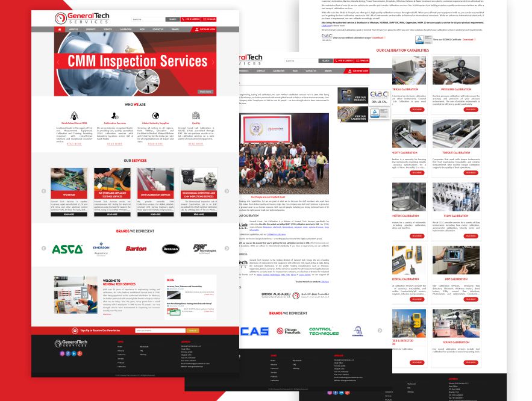Click the newsletter Sign Up button
This screenshot has height=401, width=532.
tap(193, 331)
